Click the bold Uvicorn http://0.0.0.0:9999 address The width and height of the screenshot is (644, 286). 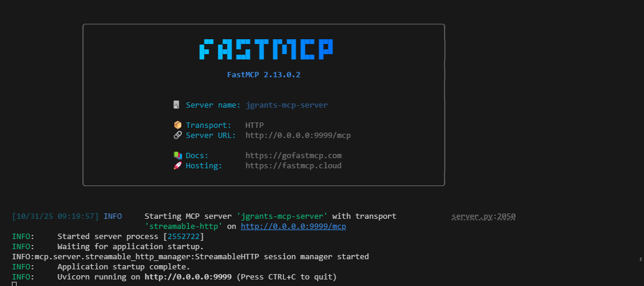188,277
